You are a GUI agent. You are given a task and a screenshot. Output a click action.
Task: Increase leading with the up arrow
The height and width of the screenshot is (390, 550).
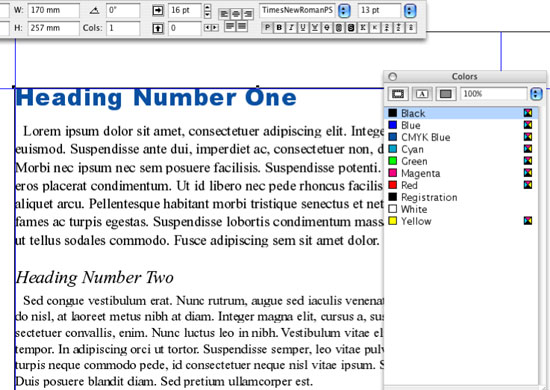208,7
